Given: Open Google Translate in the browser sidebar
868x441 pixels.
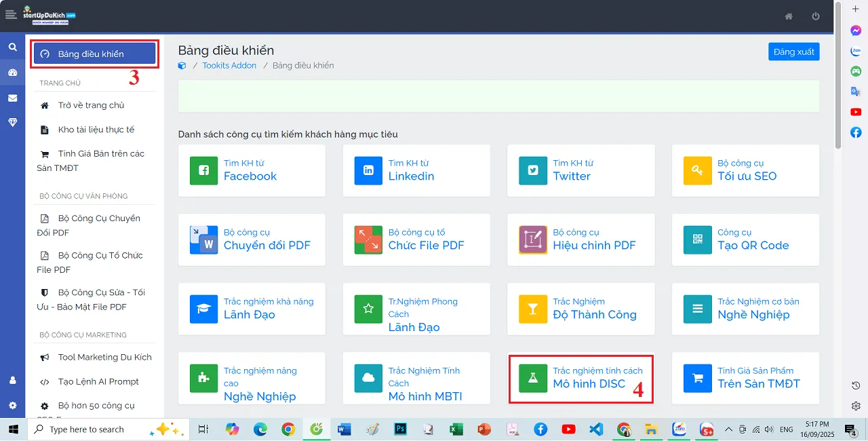Looking at the screenshot, I should (x=856, y=92).
